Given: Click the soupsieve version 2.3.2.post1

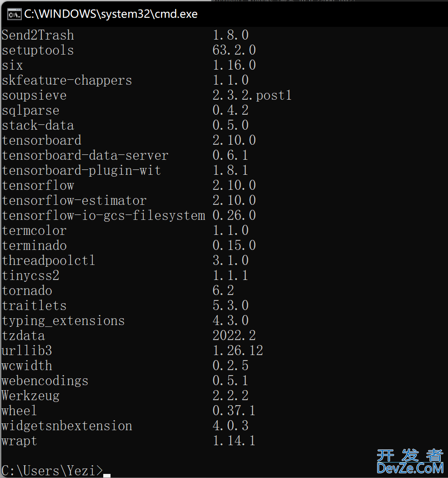Looking at the screenshot, I should pyautogui.click(x=252, y=95).
